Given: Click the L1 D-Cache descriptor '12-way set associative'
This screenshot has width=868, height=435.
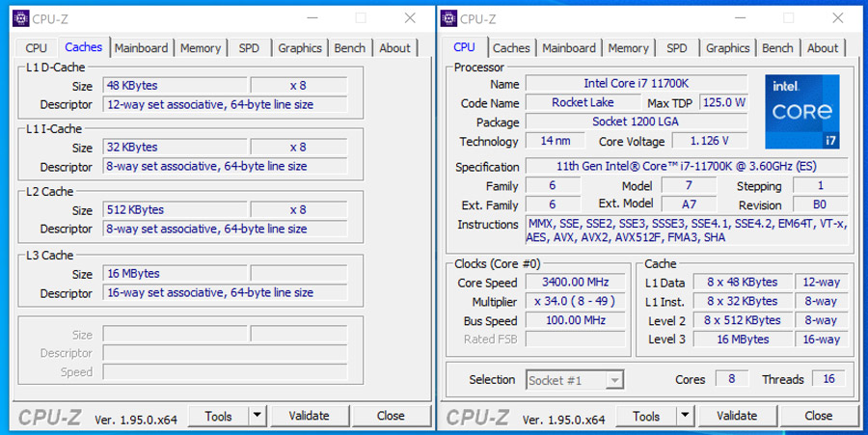Looking at the screenshot, I should [226, 104].
